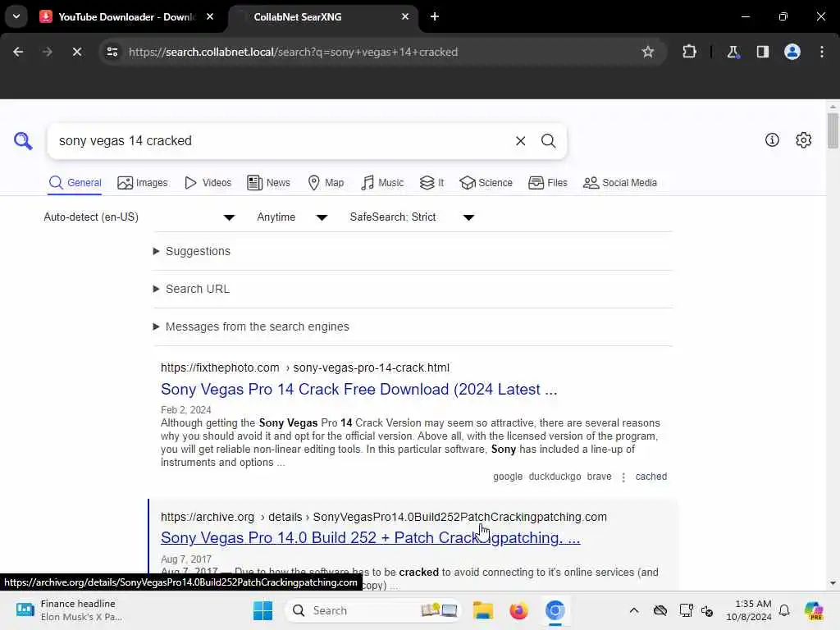Click the archive.org result URL
Image resolution: width=840 pixels, height=630 pixels.
coord(384,517)
